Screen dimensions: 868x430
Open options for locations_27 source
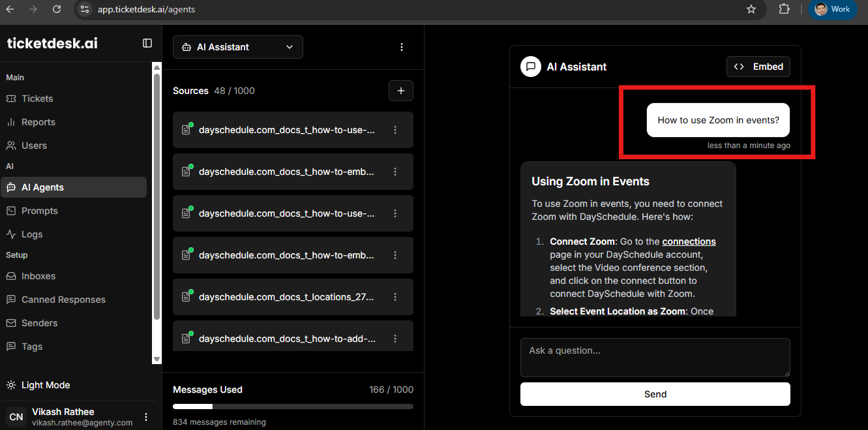tap(395, 297)
